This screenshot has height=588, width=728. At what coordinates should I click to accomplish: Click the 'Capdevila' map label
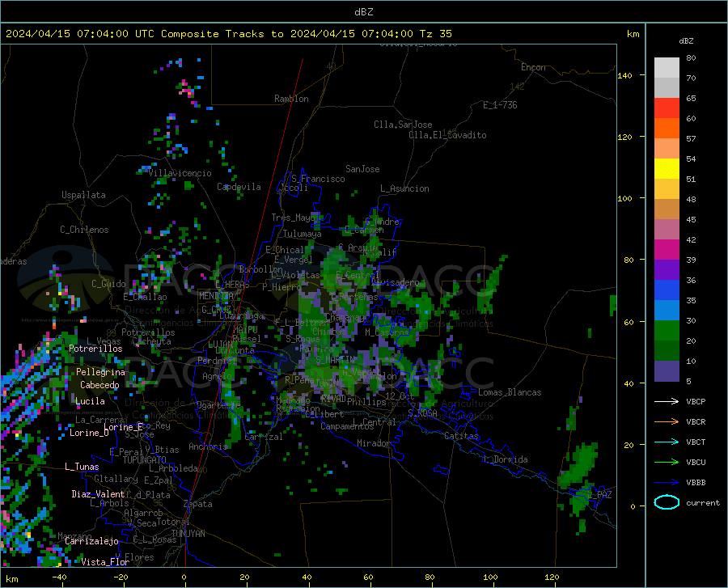click(x=239, y=187)
